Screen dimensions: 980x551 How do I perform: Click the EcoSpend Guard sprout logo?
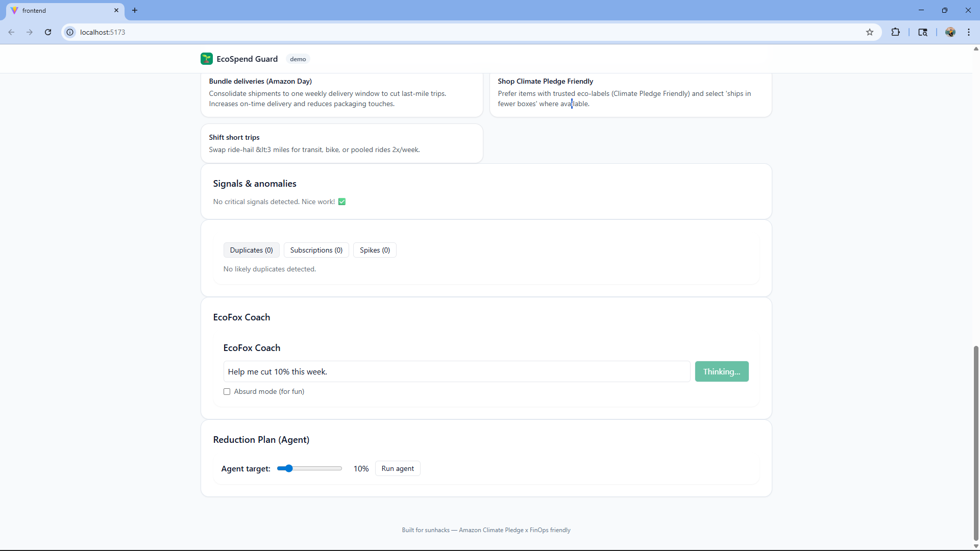(x=206, y=59)
